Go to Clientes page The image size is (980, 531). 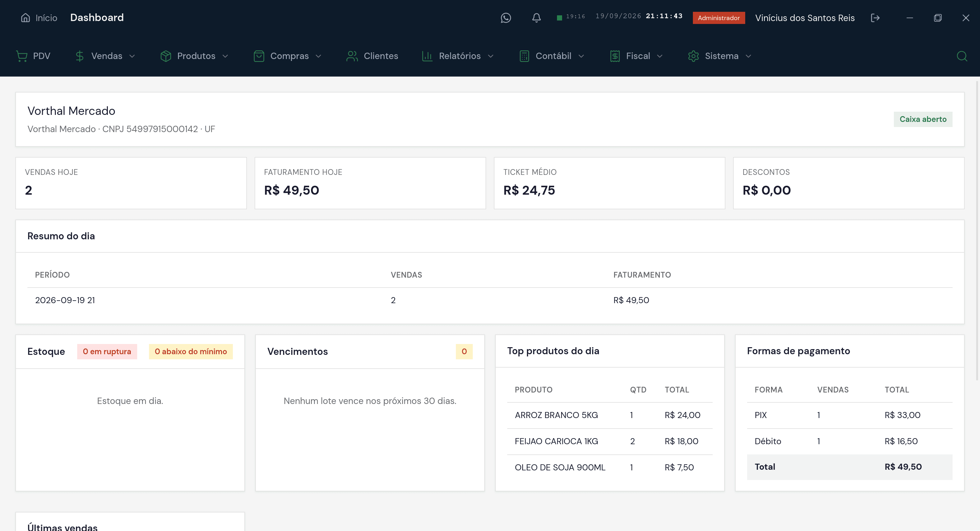click(x=372, y=56)
